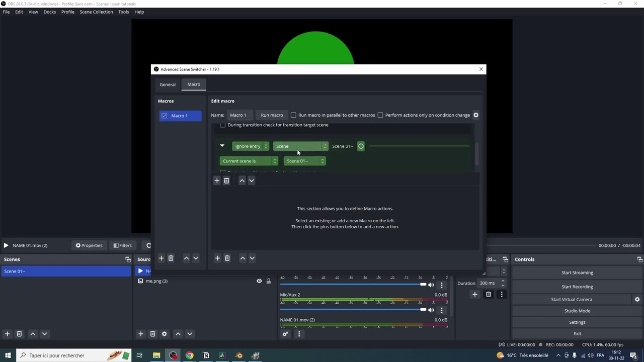Edit the macro Name field

coord(238,115)
